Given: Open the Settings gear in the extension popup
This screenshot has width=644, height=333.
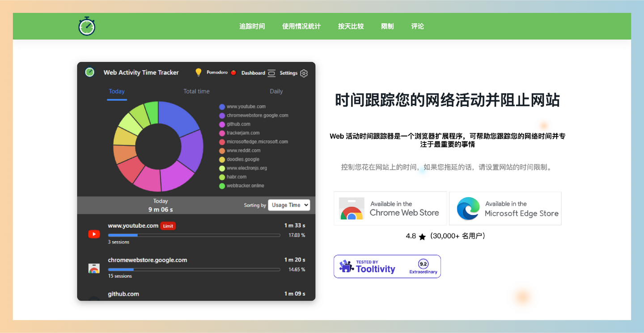Looking at the screenshot, I should point(304,73).
